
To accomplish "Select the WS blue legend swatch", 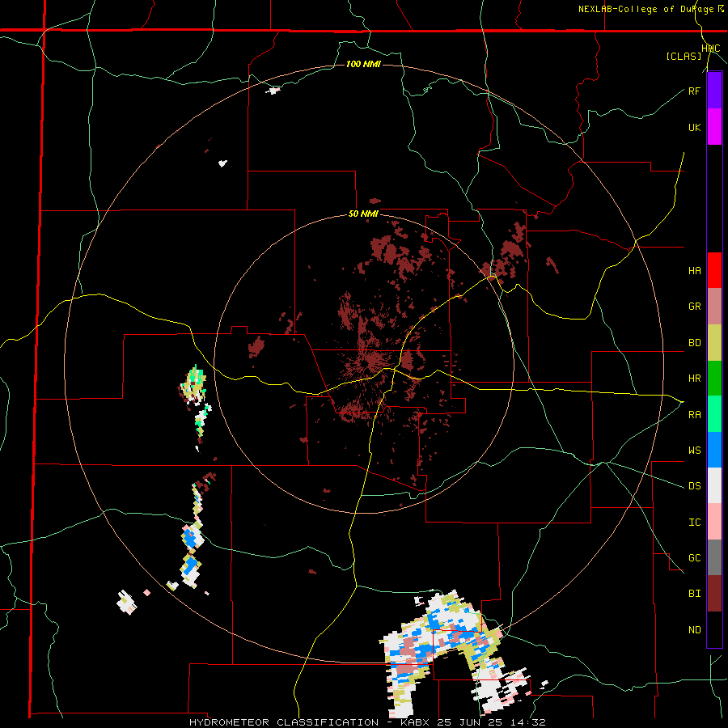I will click(x=714, y=450).
